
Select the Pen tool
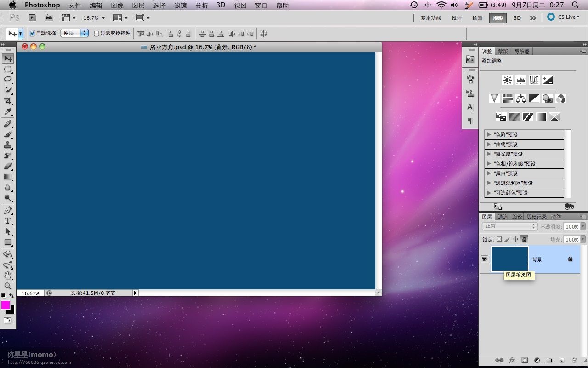(x=8, y=211)
